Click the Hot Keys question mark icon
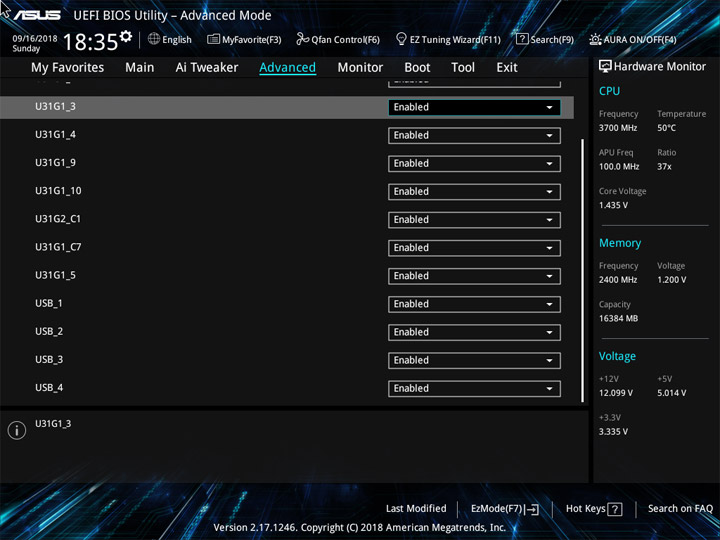 (614, 509)
